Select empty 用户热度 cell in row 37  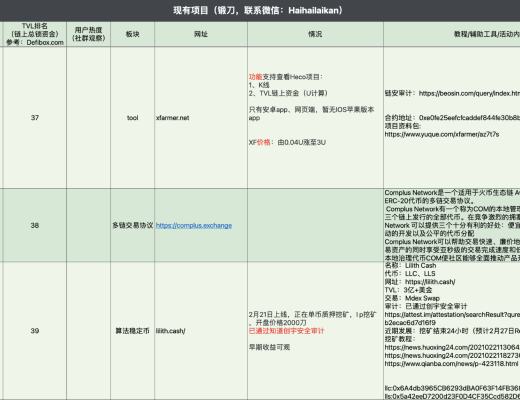pyautogui.click(x=88, y=118)
